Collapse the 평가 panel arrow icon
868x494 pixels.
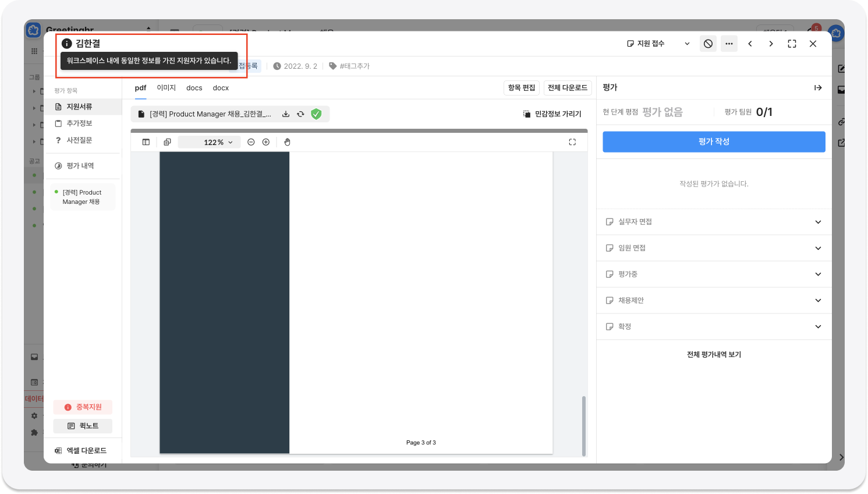point(818,88)
